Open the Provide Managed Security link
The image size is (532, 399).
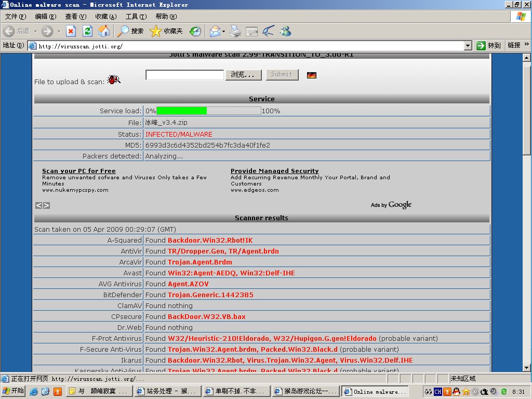(275, 171)
